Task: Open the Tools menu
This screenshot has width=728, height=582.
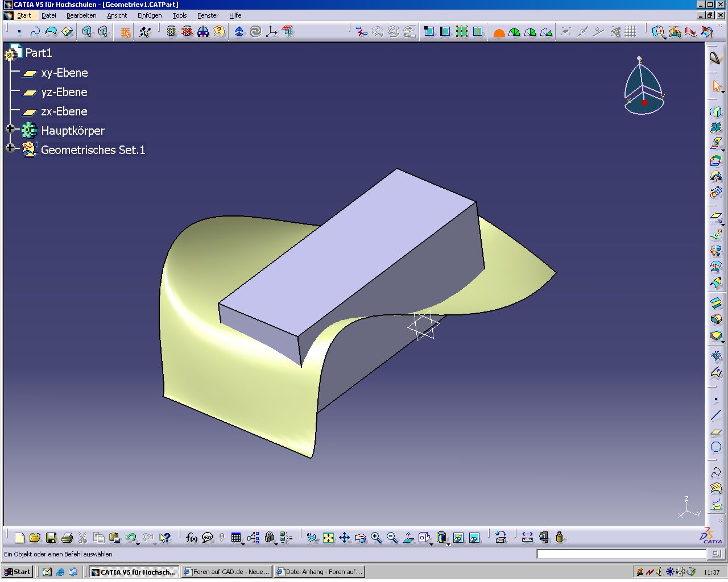Action: (180, 15)
